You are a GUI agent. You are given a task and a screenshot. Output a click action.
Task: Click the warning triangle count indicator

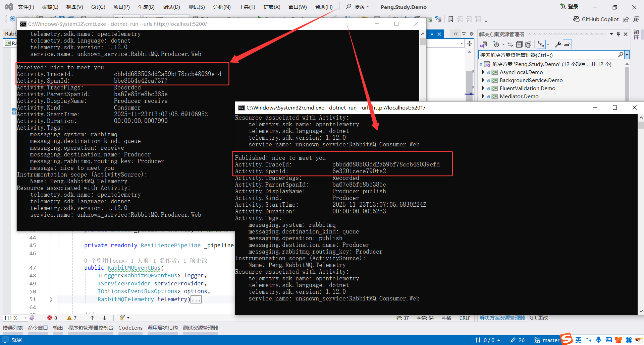tap(72, 318)
